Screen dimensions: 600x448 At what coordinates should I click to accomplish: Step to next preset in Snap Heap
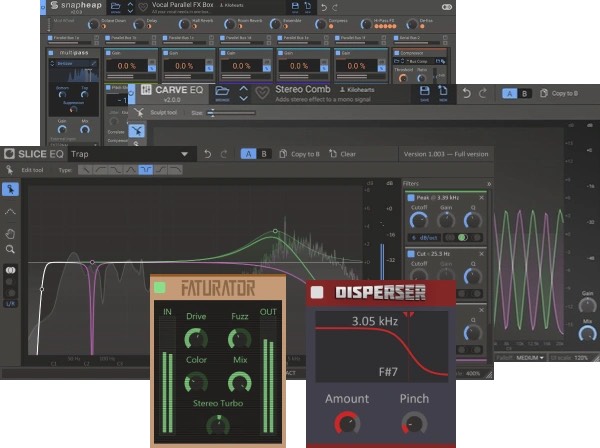pos(130,11)
